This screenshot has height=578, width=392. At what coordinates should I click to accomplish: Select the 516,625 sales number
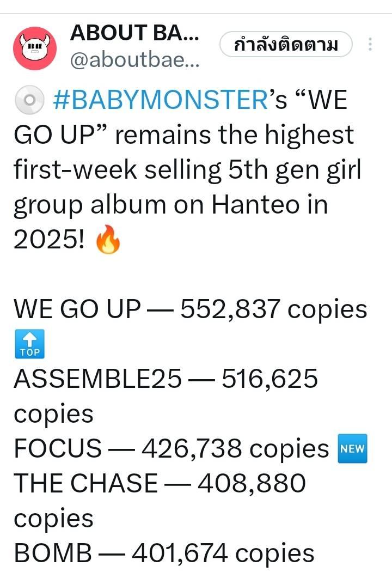click(269, 379)
